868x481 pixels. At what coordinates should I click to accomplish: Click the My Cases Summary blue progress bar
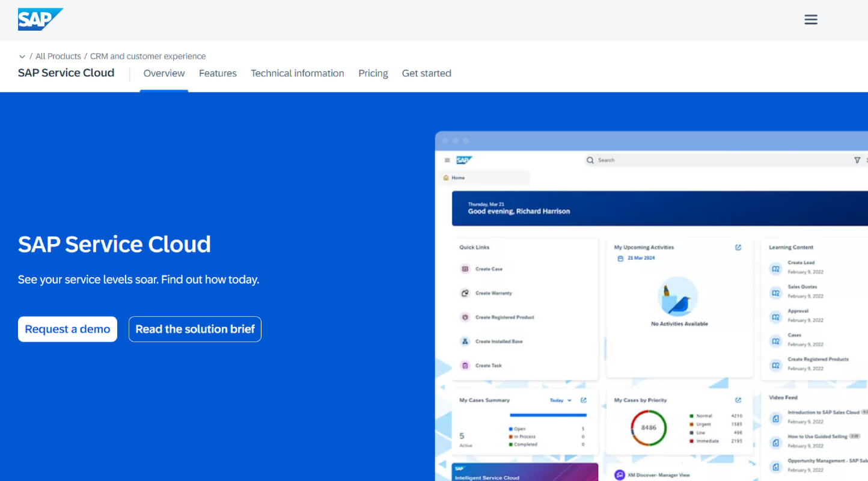tap(548, 415)
